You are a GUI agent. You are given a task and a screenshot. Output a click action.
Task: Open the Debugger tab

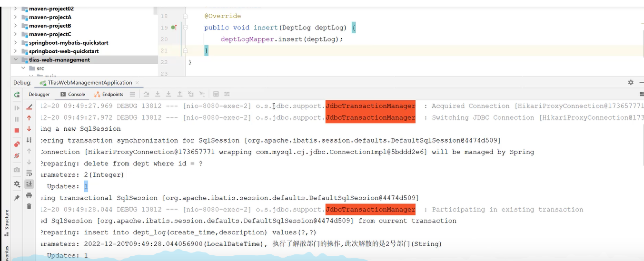click(x=39, y=95)
